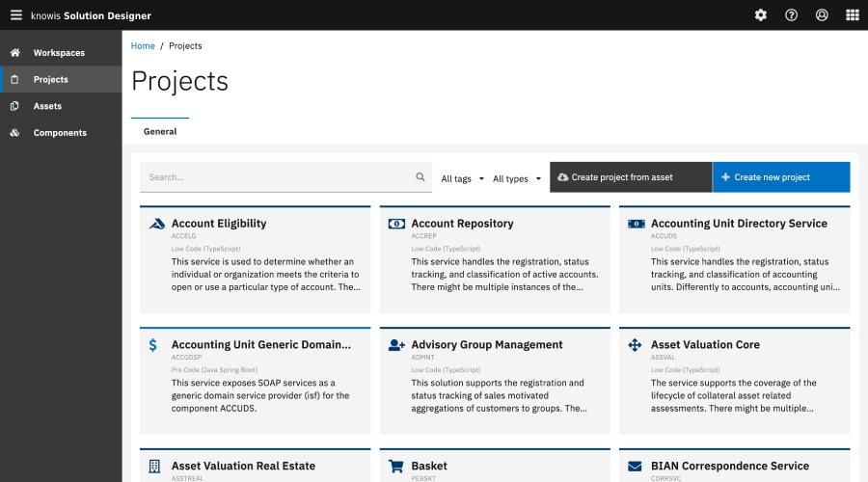The width and height of the screenshot is (868, 482).
Task: Click Create new project button
Action: [781, 177]
